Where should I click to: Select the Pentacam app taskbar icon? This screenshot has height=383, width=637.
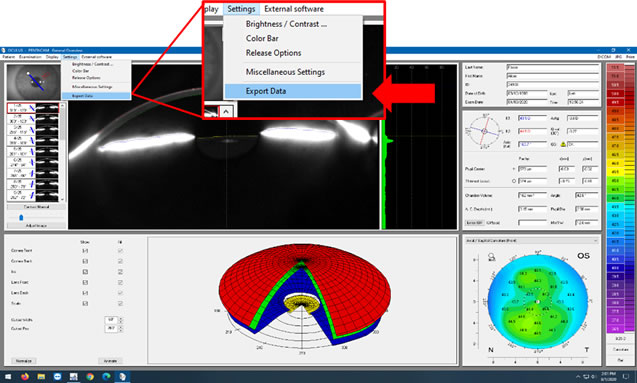(122, 377)
